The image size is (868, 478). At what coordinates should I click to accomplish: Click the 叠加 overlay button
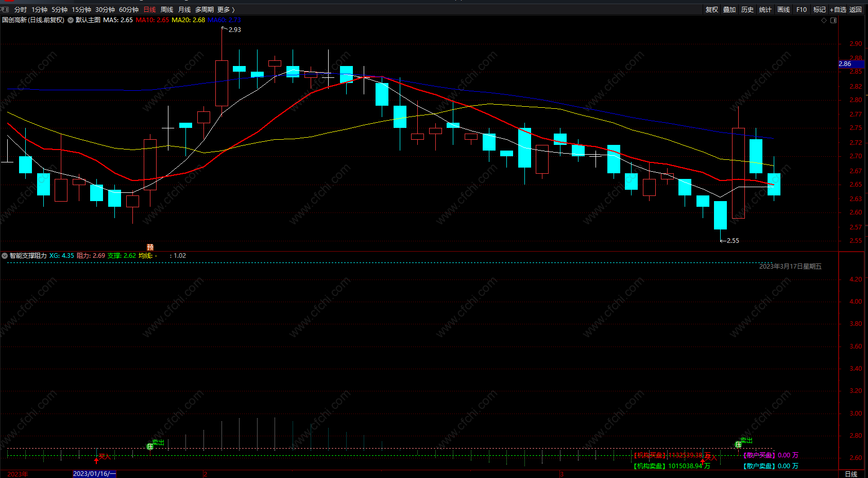(x=729, y=10)
